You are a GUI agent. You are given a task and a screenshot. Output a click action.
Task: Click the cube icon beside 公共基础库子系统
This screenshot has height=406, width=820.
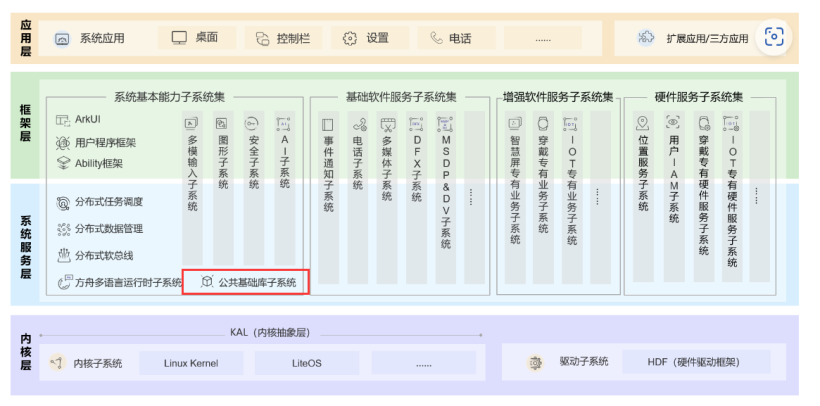(x=207, y=283)
